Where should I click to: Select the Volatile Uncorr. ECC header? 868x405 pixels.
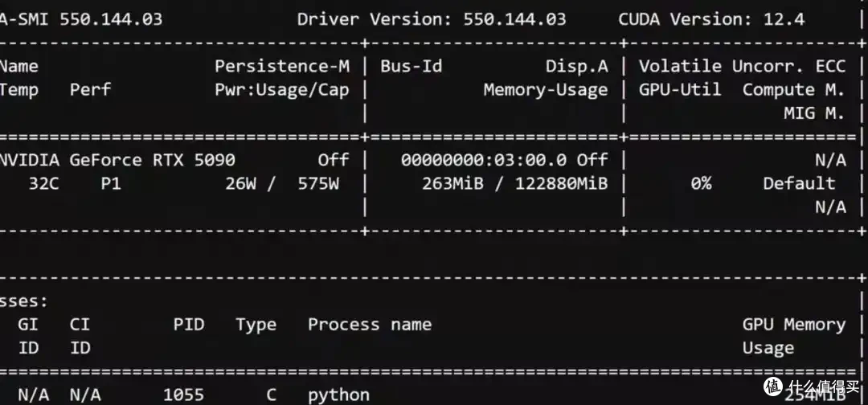point(743,67)
